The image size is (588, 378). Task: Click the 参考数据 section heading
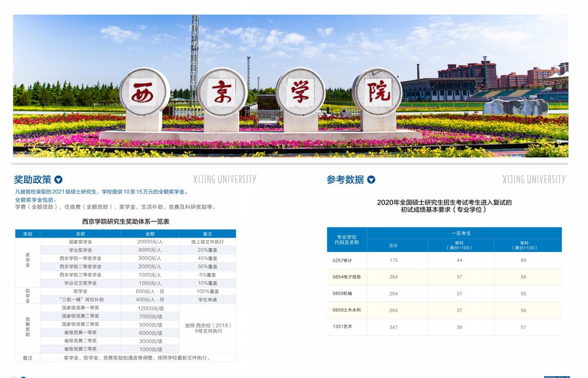point(346,180)
